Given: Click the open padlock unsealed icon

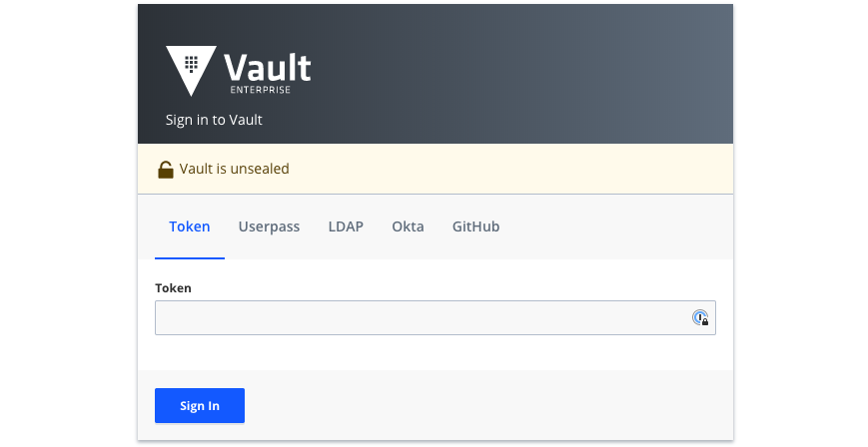Looking at the screenshot, I should click(166, 170).
